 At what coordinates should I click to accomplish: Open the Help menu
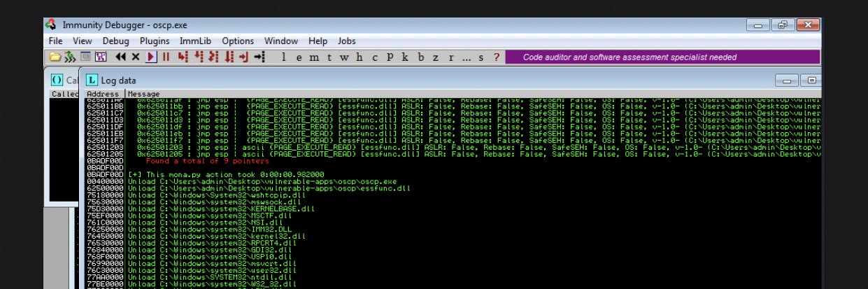318,41
